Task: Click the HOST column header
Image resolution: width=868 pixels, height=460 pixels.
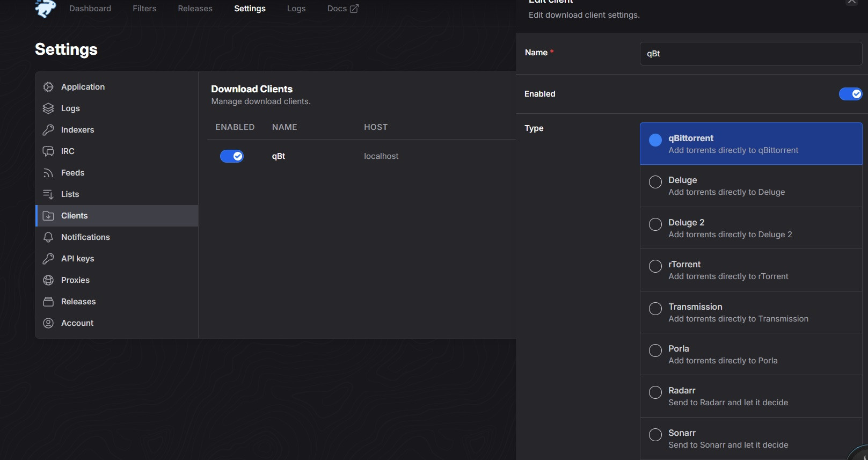Action: coord(376,127)
